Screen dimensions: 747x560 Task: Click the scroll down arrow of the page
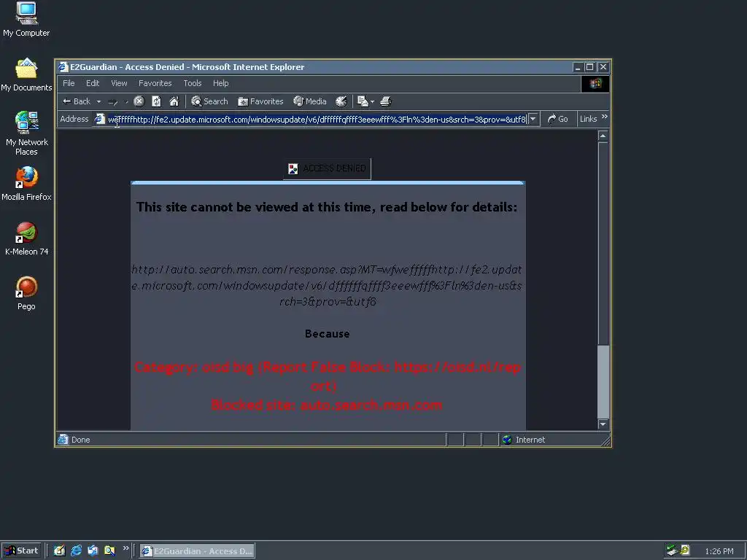pos(603,424)
